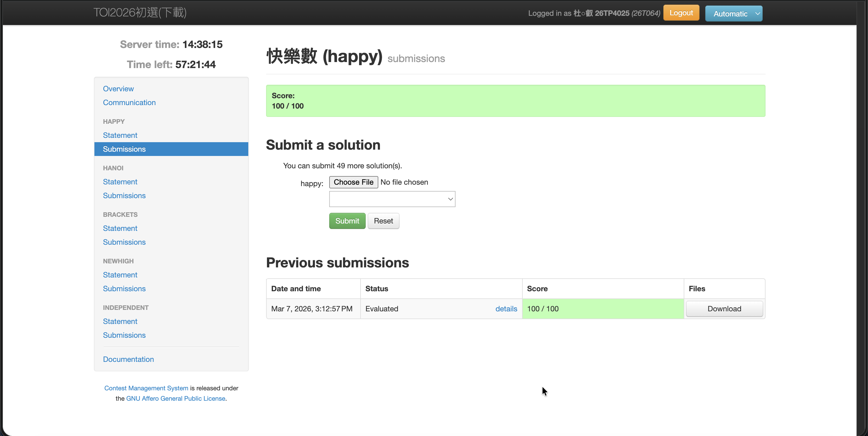The height and width of the screenshot is (436, 868).
Task: View HANOI Submissions
Action: point(124,196)
